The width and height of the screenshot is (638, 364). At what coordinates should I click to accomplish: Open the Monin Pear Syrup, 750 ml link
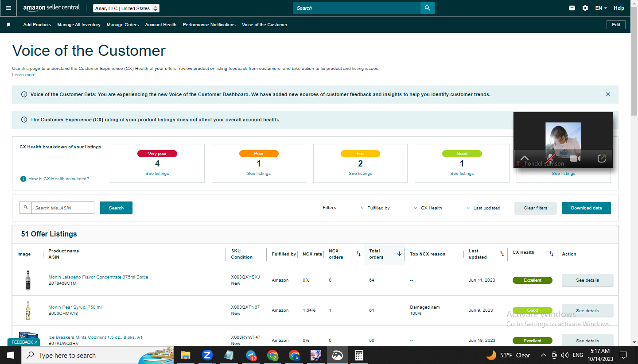click(x=75, y=307)
